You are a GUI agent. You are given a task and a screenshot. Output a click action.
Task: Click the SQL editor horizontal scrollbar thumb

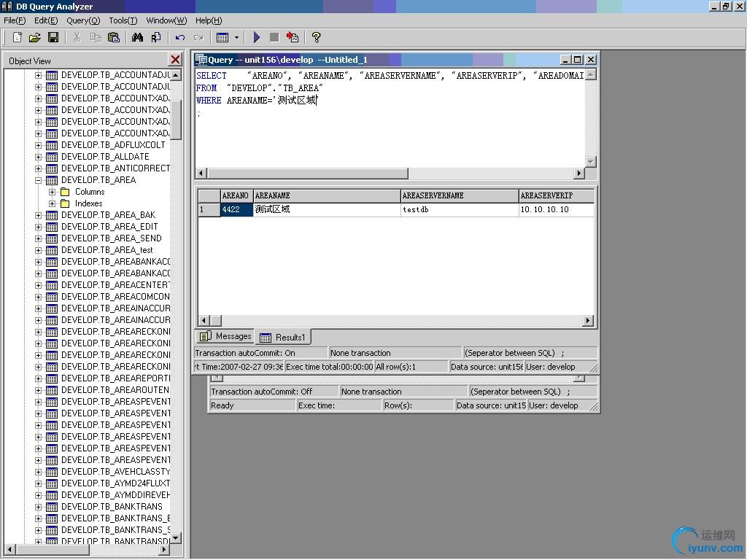(x=307, y=173)
